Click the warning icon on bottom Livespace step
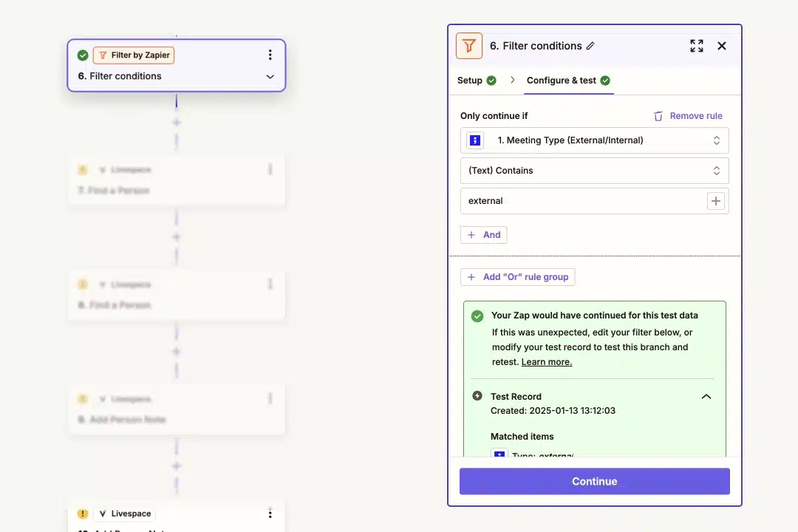The width and height of the screenshot is (798, 532). click(83, 514)
